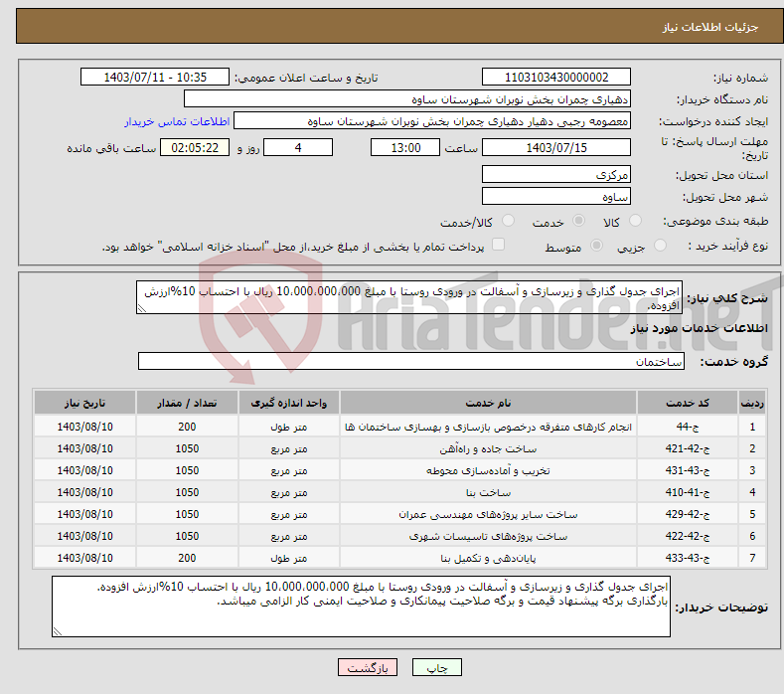
Task: Click the requester field معصومه رجبی
Action: pos(432,121)
